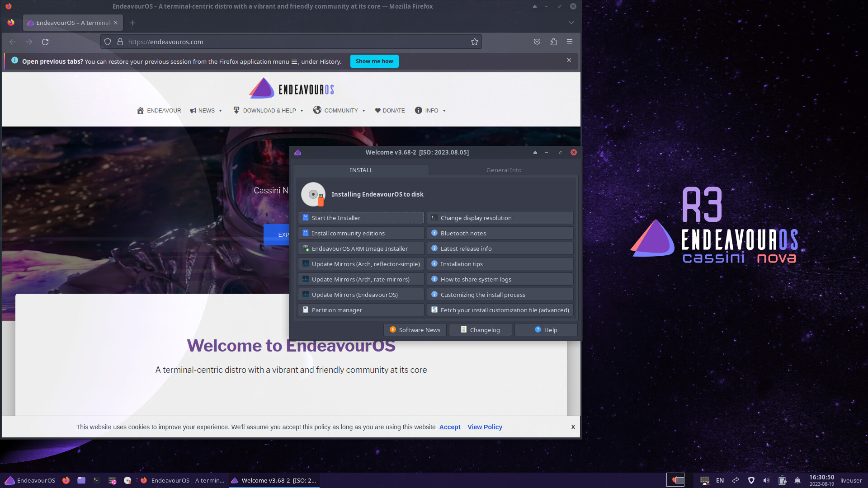This screenshot has width=868, height=488.
Task: Click Start the Installer button
Action: [361, 218]
